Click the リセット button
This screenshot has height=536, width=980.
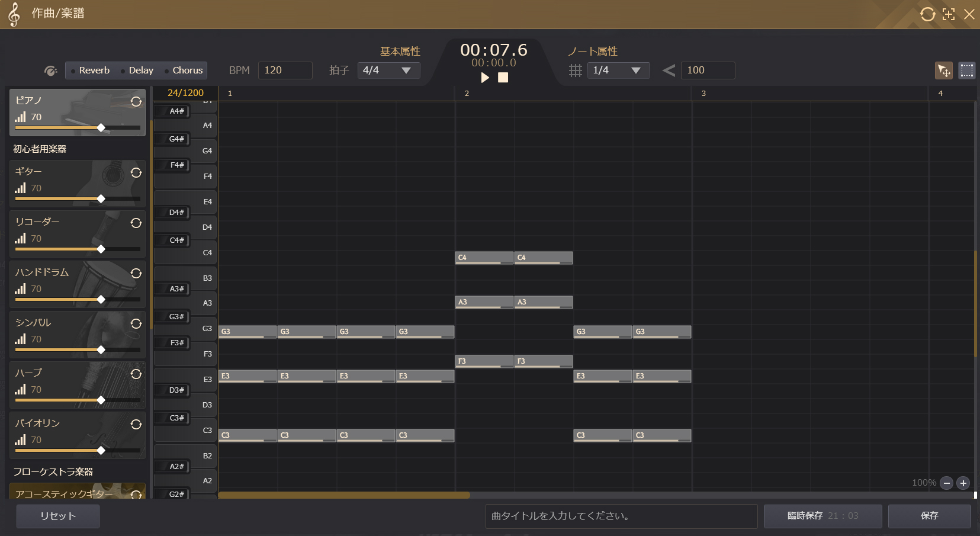click(58, 516)
